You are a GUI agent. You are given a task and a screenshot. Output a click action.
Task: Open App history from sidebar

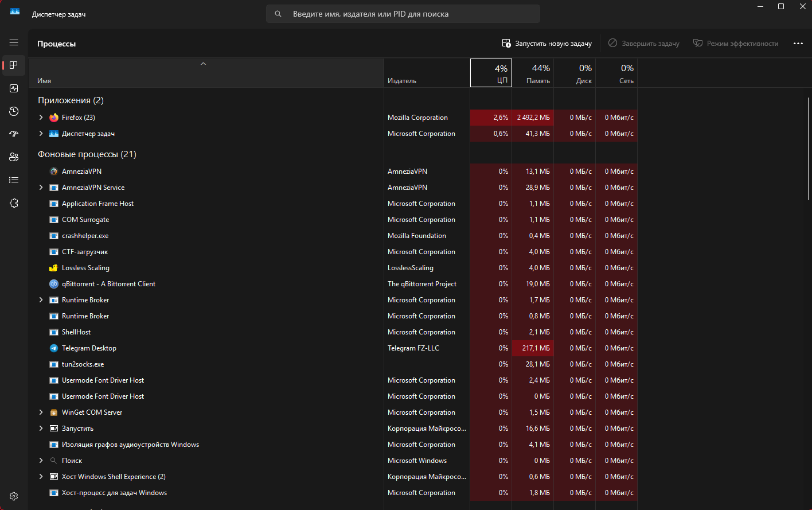pos(14,111)
